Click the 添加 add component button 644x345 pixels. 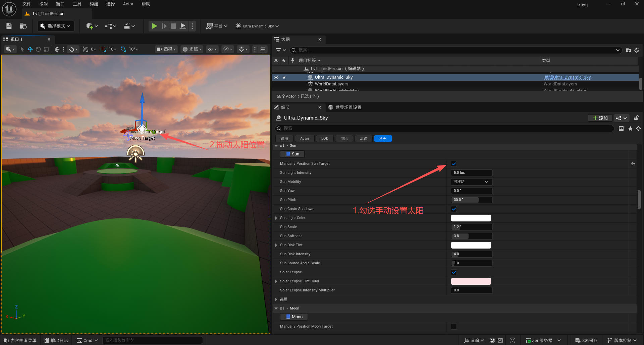(600, 118)
